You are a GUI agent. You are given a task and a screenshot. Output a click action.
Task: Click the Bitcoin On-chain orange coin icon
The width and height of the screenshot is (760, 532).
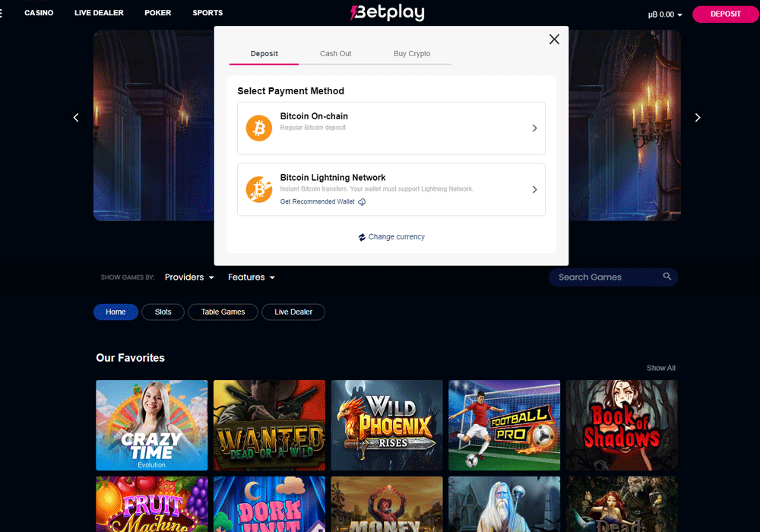(259, 128)
